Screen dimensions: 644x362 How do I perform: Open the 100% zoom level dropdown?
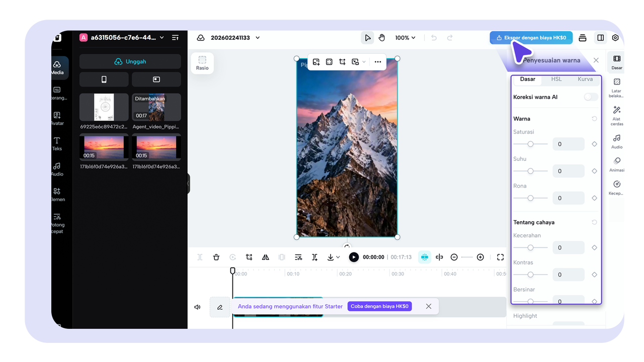point(406,38)
